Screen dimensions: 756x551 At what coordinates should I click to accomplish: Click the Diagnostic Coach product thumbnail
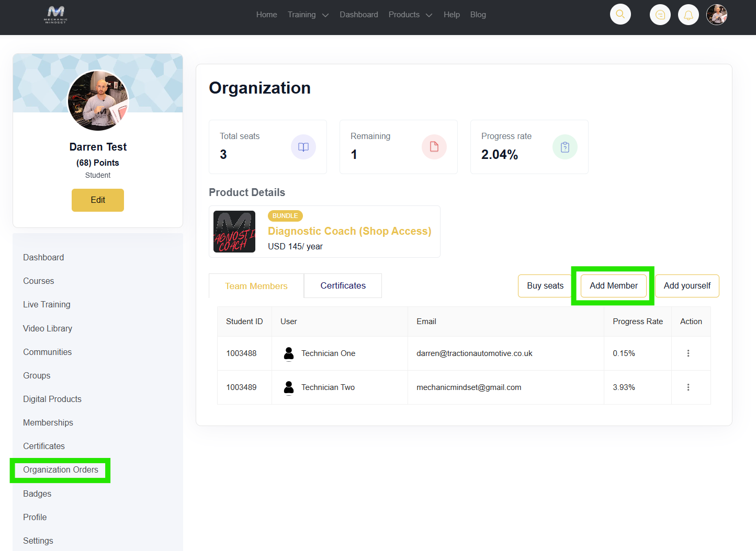(234, 232)
